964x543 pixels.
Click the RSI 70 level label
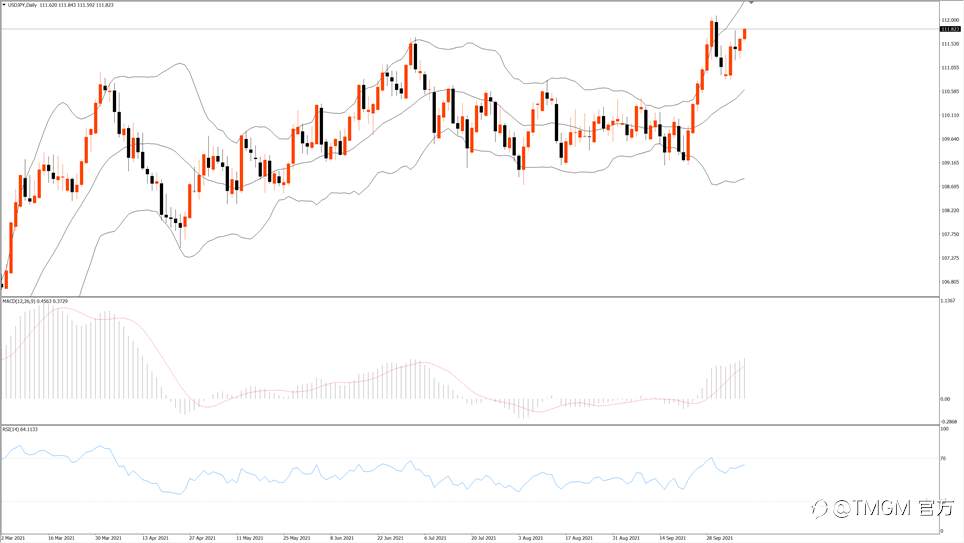[943, 459]
